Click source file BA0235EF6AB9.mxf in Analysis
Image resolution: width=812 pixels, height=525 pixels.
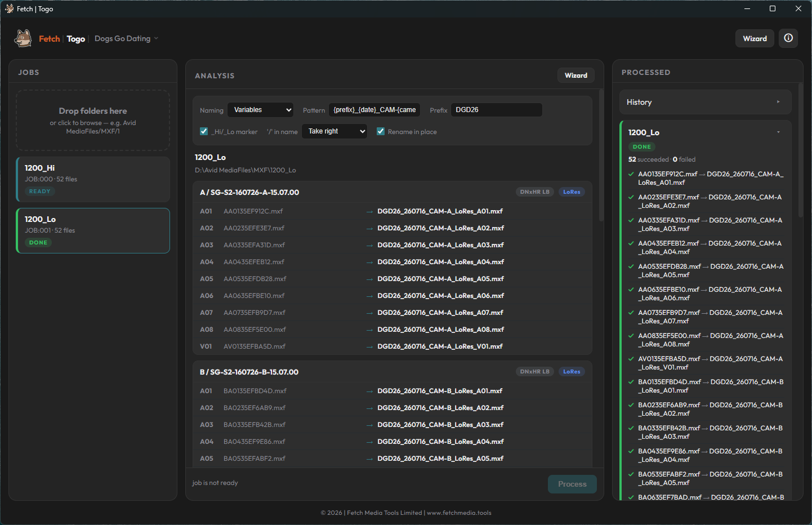coord(255,408)
